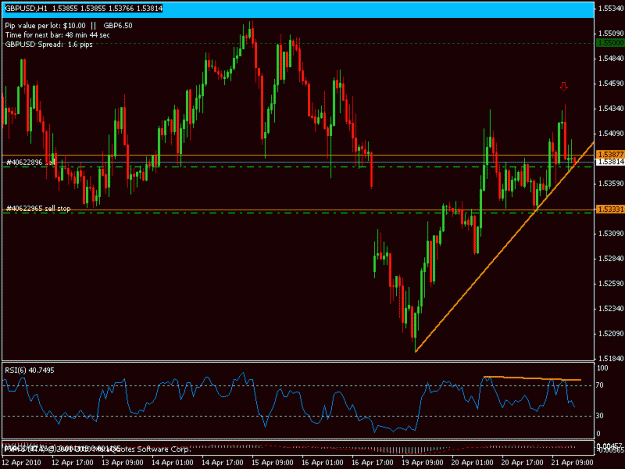Click the '20 Apr 17:00' time axis label
This screenshot has width=625, height=469.
tap(522, 462)
